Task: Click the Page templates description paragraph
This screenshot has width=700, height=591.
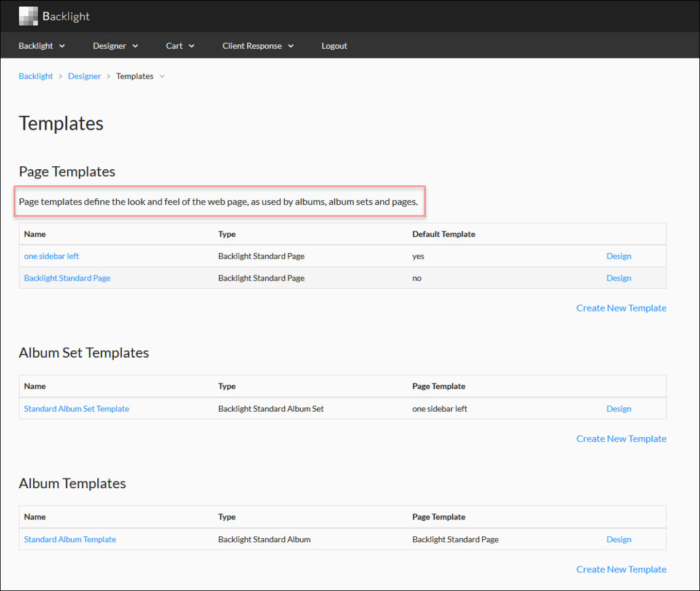Action: tap(218, 201)
